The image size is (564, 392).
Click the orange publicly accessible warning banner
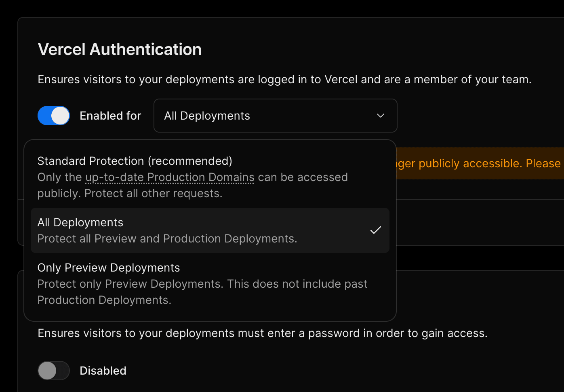(477, 164)
